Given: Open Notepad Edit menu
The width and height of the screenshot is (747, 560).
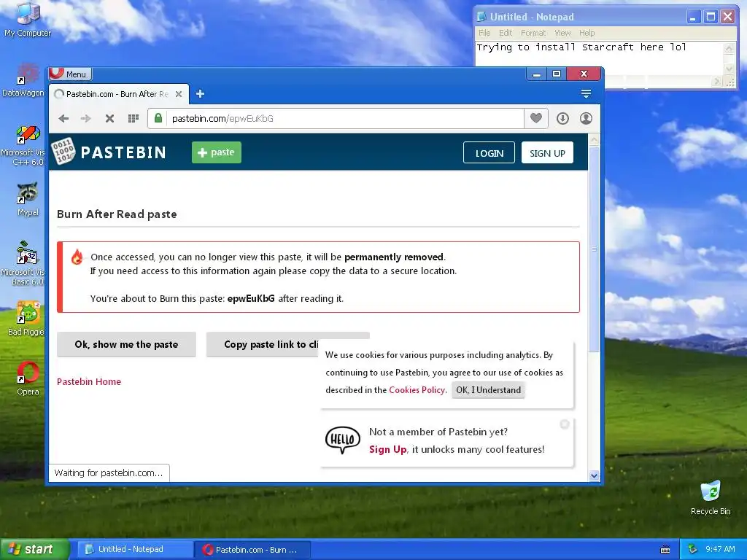Looking at the screenshot, I should point(506,33).
